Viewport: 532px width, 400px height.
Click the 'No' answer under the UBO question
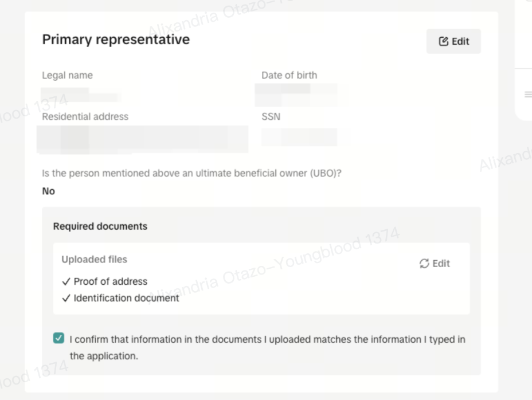[49, 191]
